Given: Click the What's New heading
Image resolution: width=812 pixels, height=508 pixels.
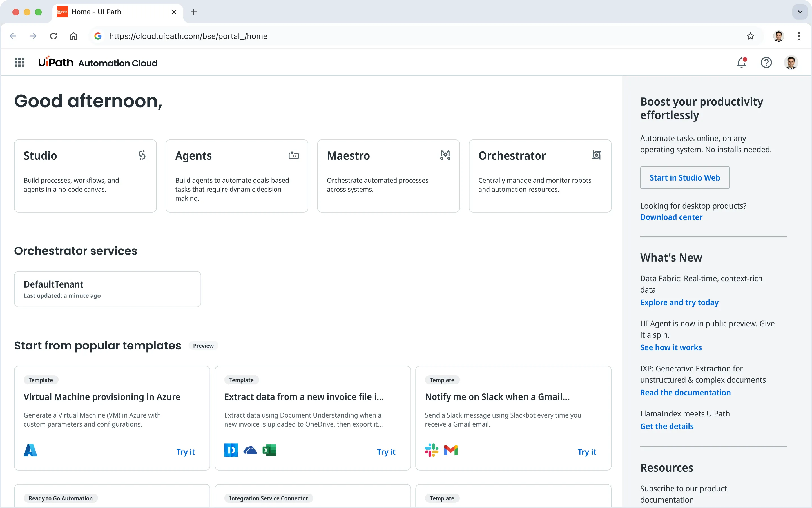Looking at the screenshot, I should click(x=671, y=258).
